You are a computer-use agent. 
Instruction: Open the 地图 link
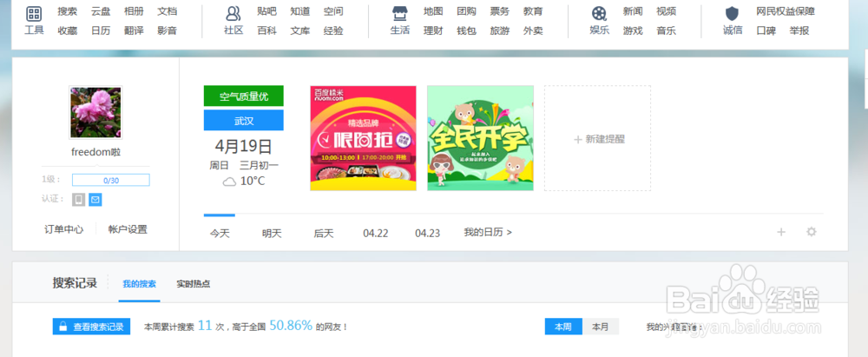(x=433, y=11)
